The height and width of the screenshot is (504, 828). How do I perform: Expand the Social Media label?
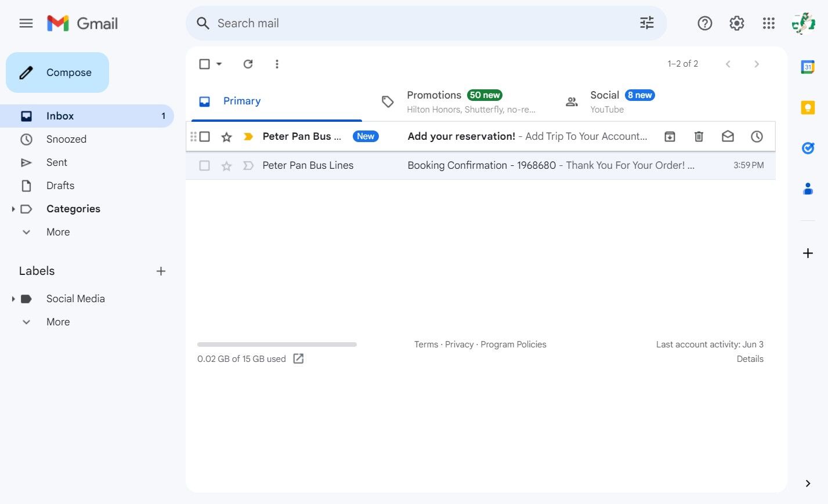tap(13, 299)
